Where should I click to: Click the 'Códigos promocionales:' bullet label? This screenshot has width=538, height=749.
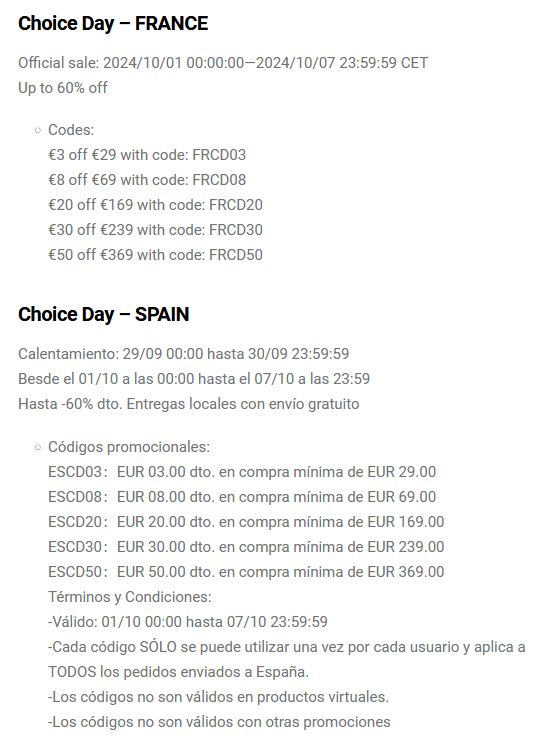tap(129, 447)
